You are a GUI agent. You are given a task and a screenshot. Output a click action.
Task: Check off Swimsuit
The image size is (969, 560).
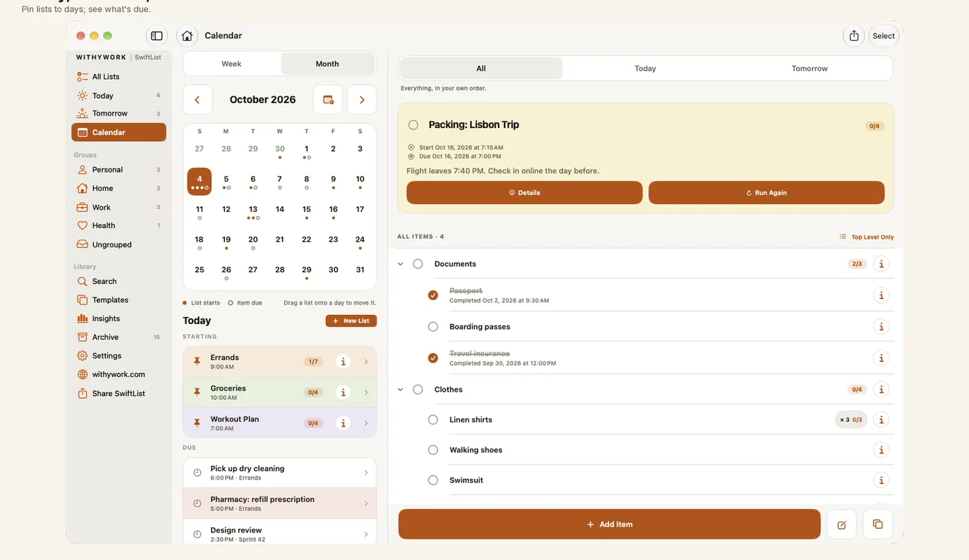coord(433,480)
